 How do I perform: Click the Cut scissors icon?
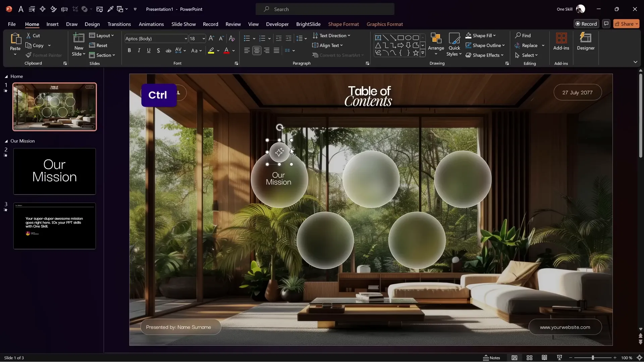29,36
